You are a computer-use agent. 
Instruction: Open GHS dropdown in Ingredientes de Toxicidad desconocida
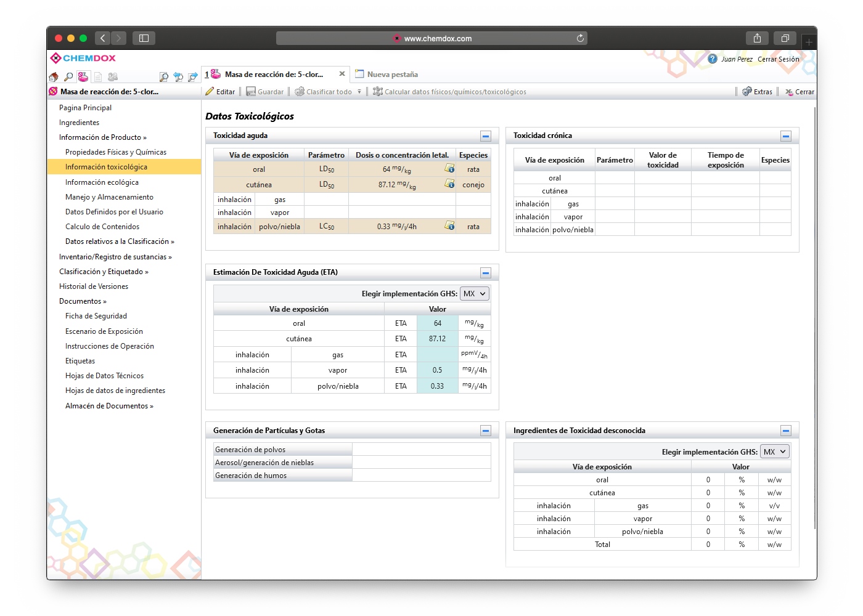775,452
